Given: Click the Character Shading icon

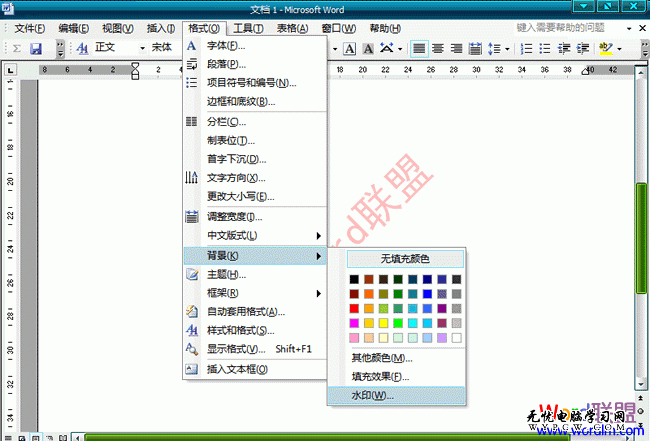Looking at the screenshot, I should click(x=368, y=49).
